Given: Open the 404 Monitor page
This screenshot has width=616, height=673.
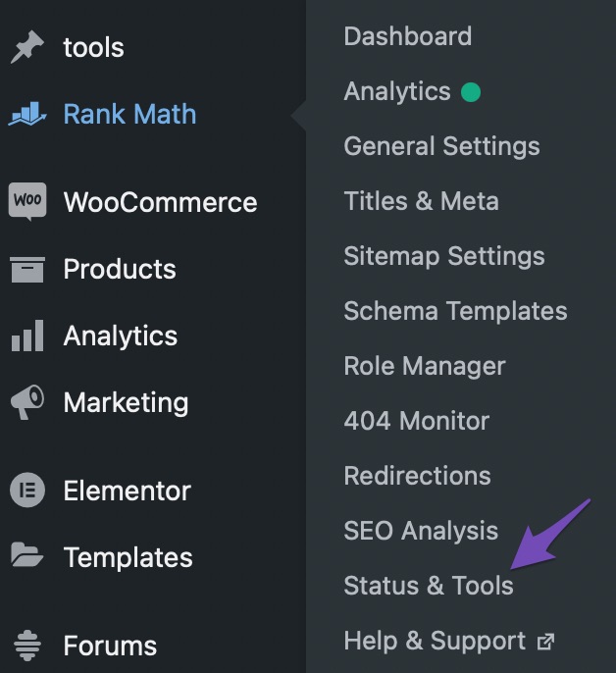Looking at the screenshot, I should coord(416,421).
